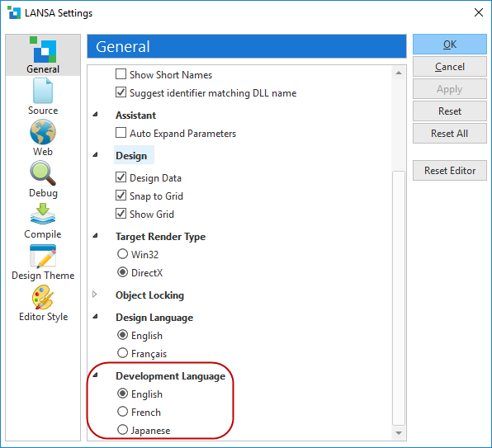Open the Debug magnifier icon
492x448 pixels.
[43, 173]
